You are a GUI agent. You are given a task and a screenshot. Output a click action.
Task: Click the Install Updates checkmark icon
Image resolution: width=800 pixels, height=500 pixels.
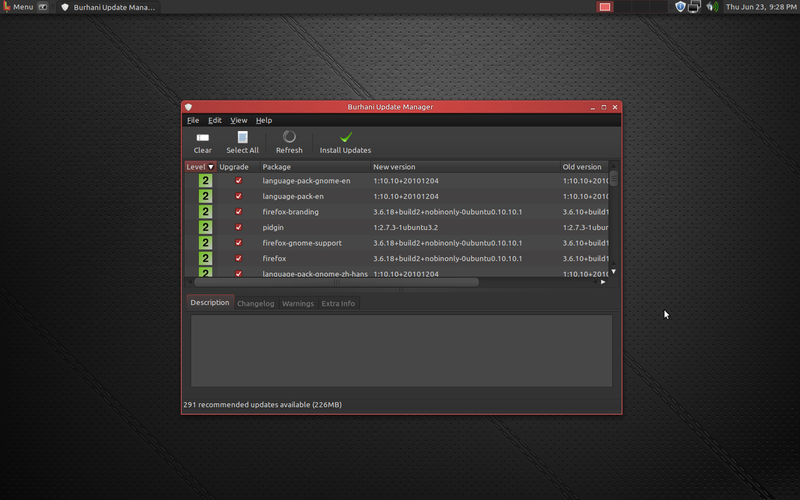[345, 138]
